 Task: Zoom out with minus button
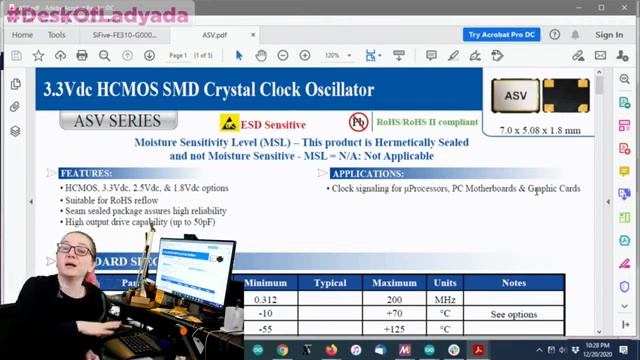tap(283, 56)
